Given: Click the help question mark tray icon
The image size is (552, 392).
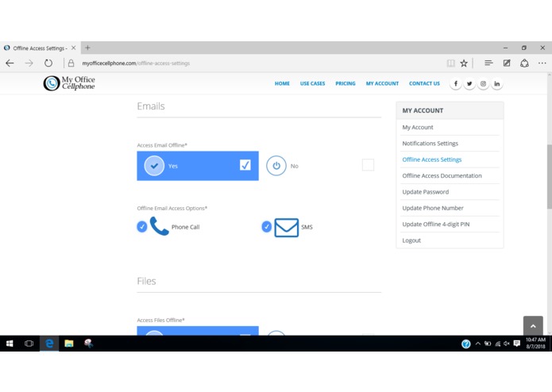Looking at the screenshot, I should (465, 344).
